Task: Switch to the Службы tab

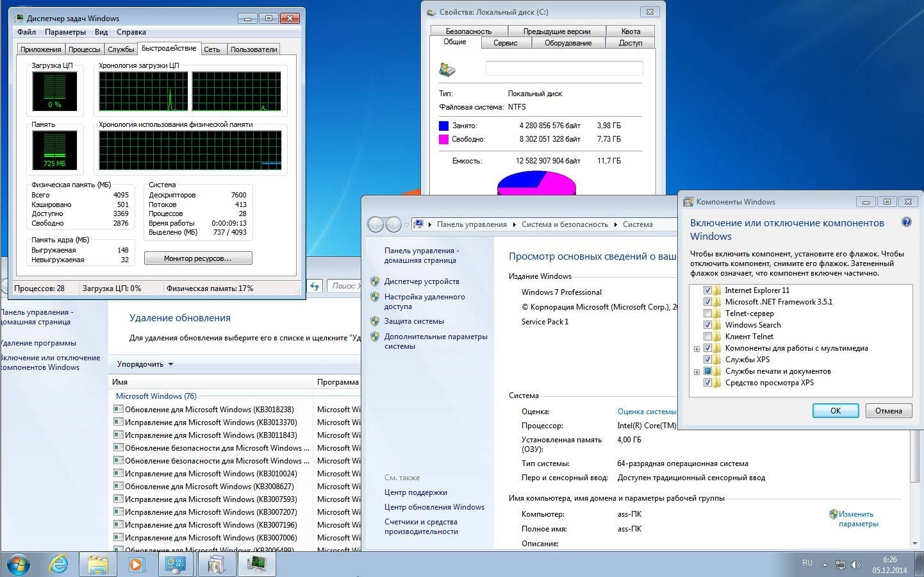Action: tap(121, 49)
